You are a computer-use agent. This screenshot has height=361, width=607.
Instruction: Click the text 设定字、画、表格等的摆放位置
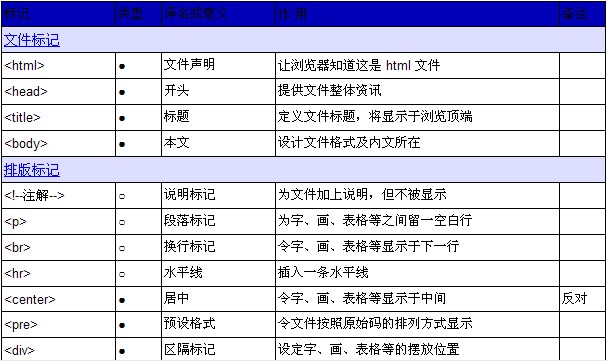pyautogui.click(x=369, y=349)
